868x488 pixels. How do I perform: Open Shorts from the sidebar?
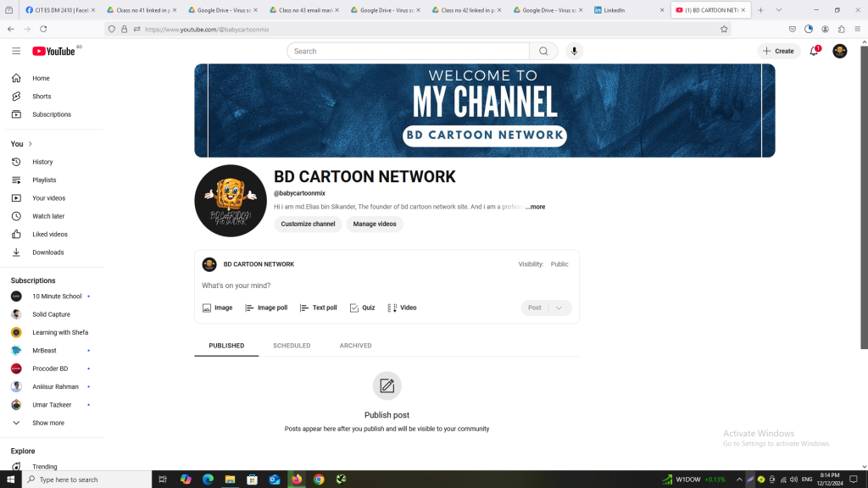(42, 97)
